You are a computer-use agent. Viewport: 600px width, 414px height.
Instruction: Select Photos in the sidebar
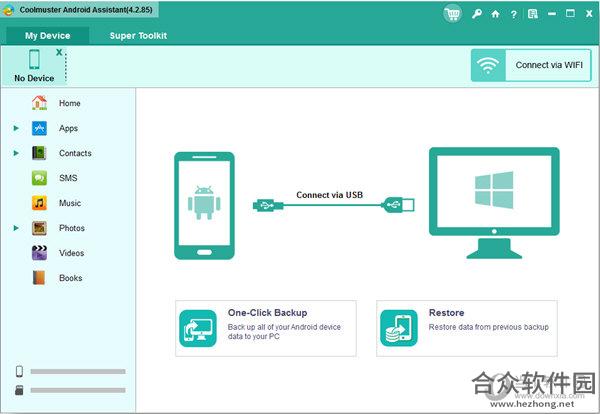[72, 228]
